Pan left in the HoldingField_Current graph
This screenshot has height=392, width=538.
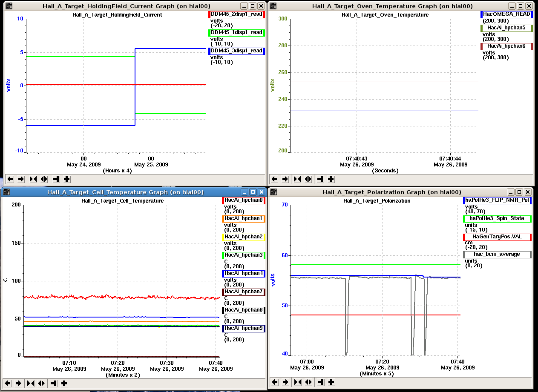tap(10, 179)
